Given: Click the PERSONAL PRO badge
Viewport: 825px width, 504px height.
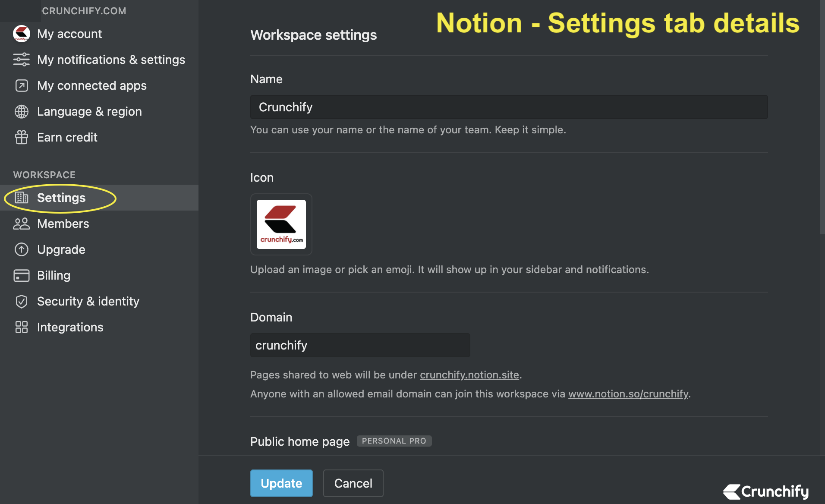Looking at the screenshot, I should (x=394, y=441).
